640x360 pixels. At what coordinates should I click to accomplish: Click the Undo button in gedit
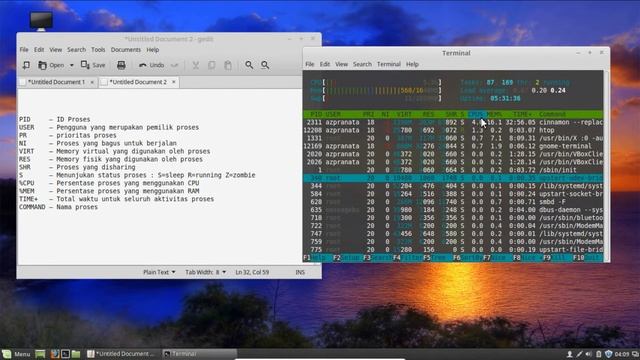coord(151,65)
